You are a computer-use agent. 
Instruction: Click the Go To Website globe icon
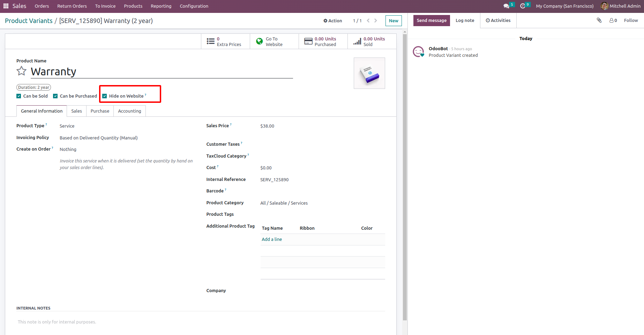(x=260, y=41)
